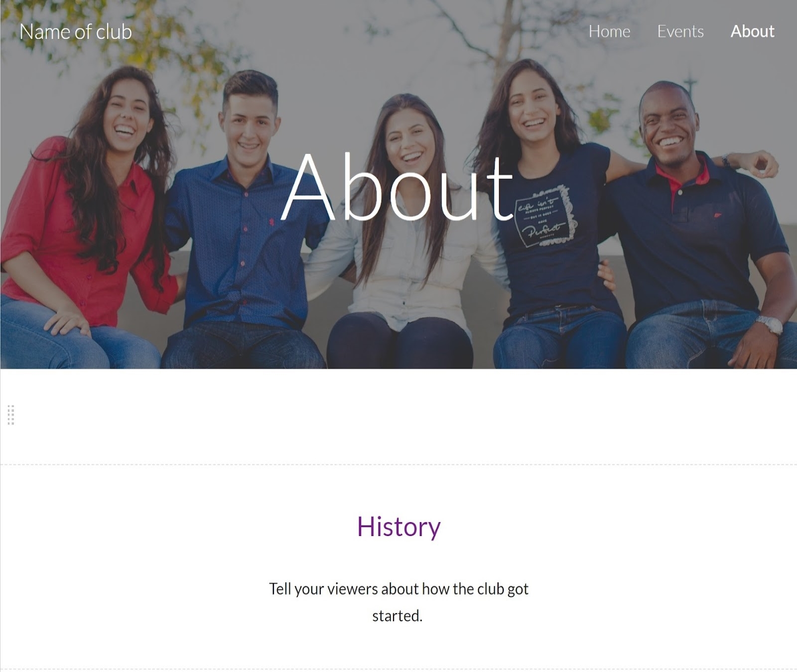Viewport: 797px width, 672px height.
Task: Click the word 'started.' in the paragraph
Action: [x=397, y=616]
